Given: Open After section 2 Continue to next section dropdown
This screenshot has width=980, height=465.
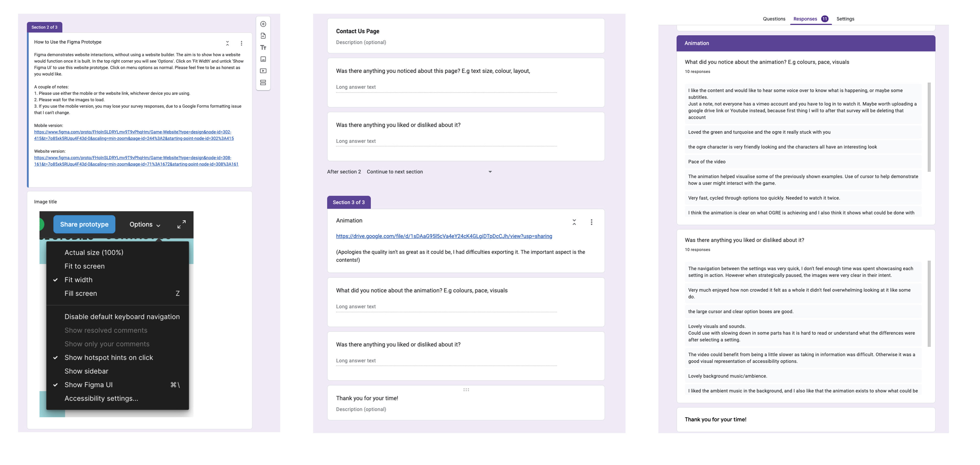Looking at the screenshot, I should 430,172.
